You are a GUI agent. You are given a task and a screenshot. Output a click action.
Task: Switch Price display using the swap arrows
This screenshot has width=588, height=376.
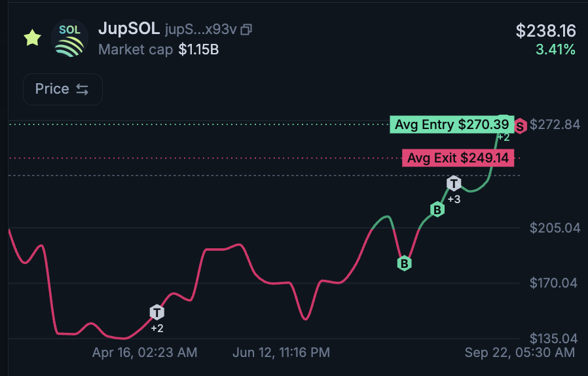click(83, 89)
